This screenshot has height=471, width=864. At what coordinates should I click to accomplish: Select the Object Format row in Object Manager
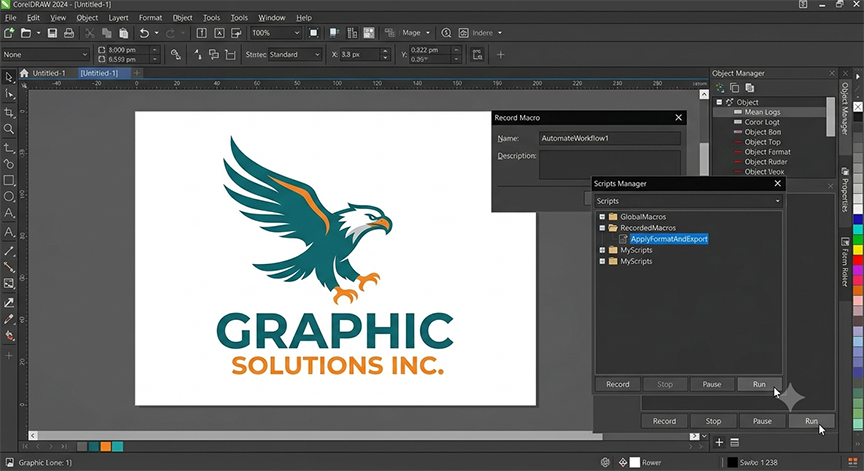point(767,152)
